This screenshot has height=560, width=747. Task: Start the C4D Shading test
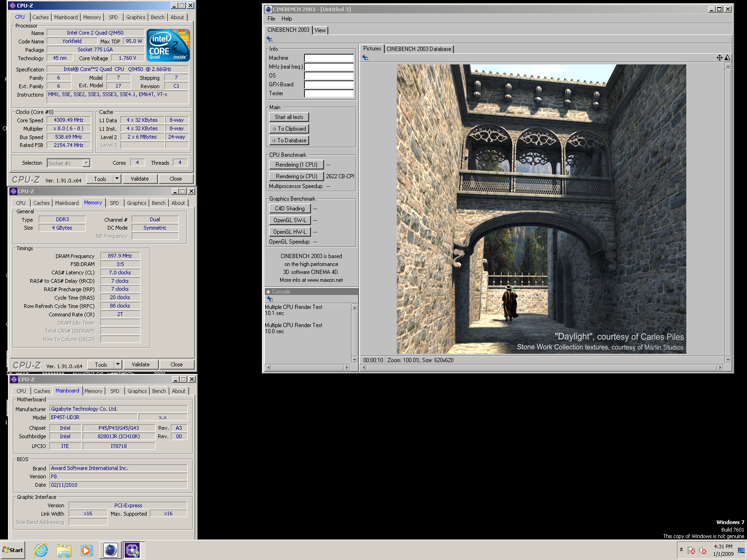click(x=290, y=209)
